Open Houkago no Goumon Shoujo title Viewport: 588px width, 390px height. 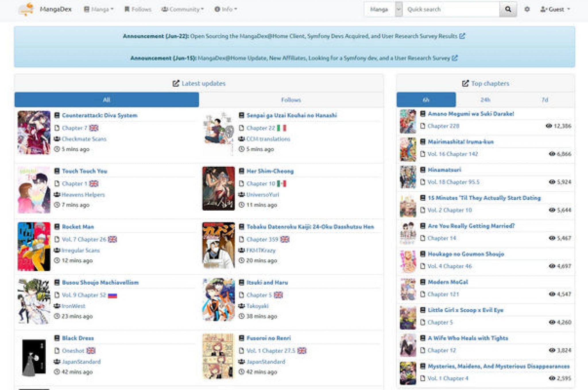pos(466,254)
